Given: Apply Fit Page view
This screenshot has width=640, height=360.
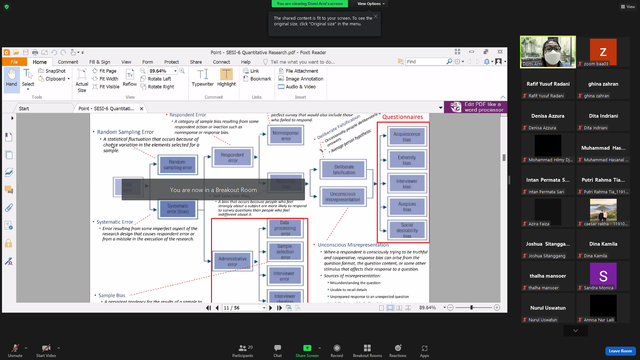Looking at the screenshot, I should coord(104,71).
